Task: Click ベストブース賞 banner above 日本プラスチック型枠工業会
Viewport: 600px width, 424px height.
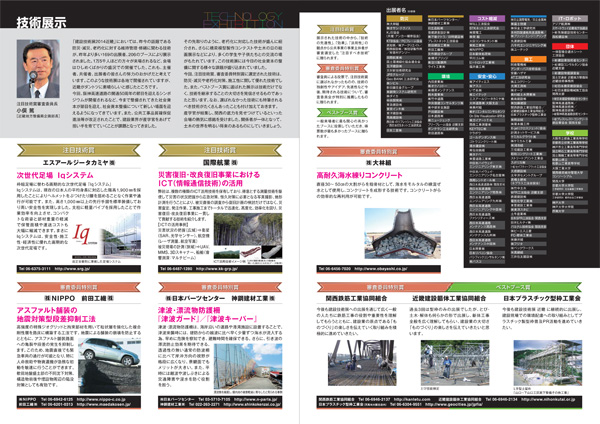Action: [x=514, y=287]
